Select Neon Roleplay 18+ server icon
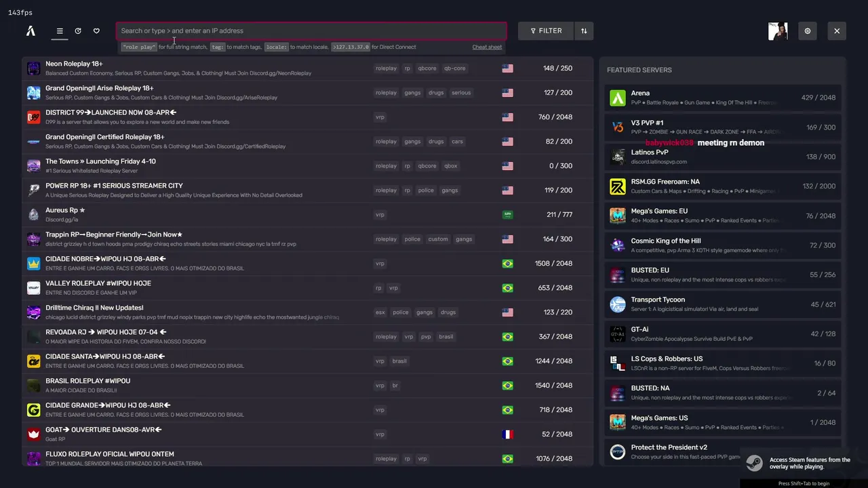Screen dimensions: 868x488 33,68
